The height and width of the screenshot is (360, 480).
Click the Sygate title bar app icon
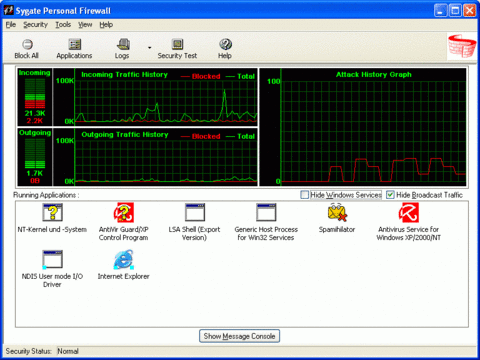point(8,10)
